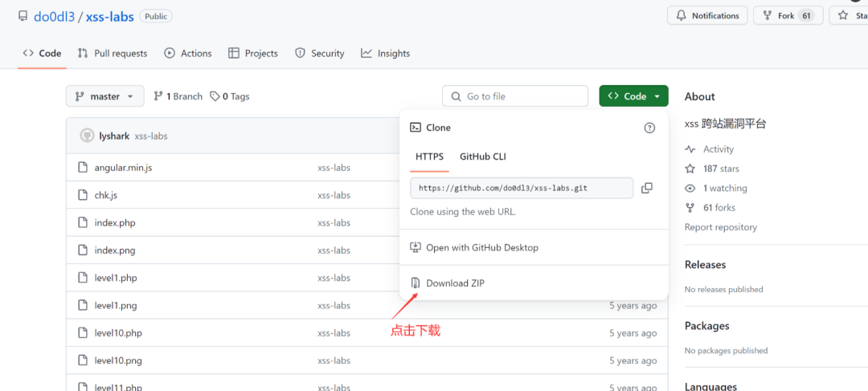
Task: Click the Notifications button
Action: pos(707,15)
